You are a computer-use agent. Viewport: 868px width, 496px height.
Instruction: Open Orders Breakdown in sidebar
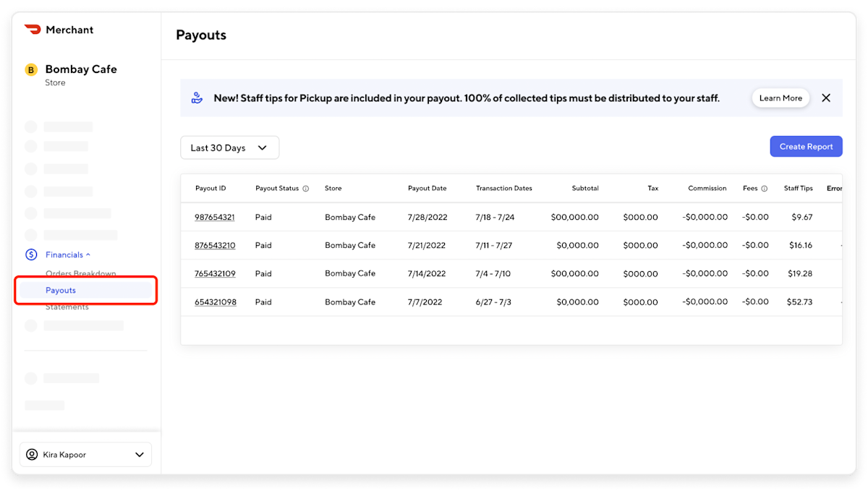tap(81, 274)
